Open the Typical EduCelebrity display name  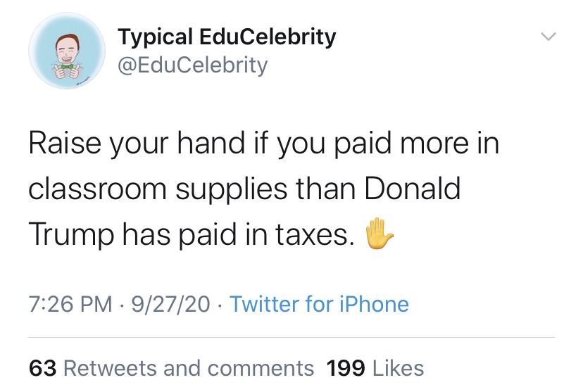coord(226,37)
